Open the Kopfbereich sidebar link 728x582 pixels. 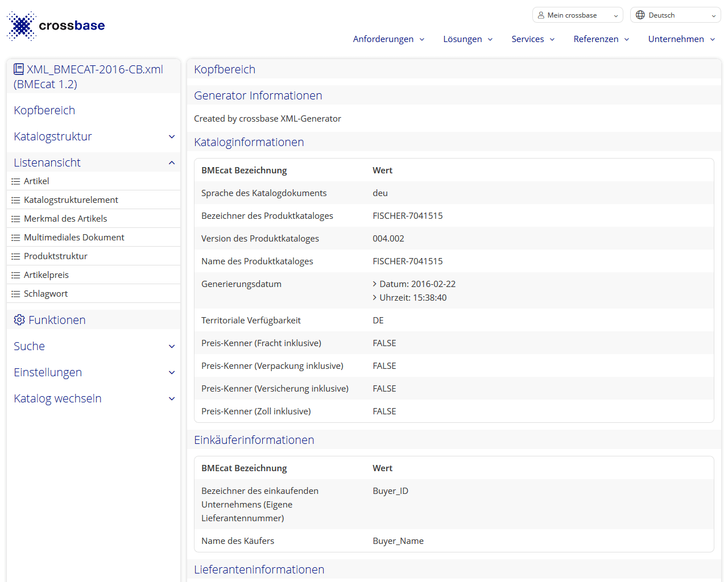[44, 110]
